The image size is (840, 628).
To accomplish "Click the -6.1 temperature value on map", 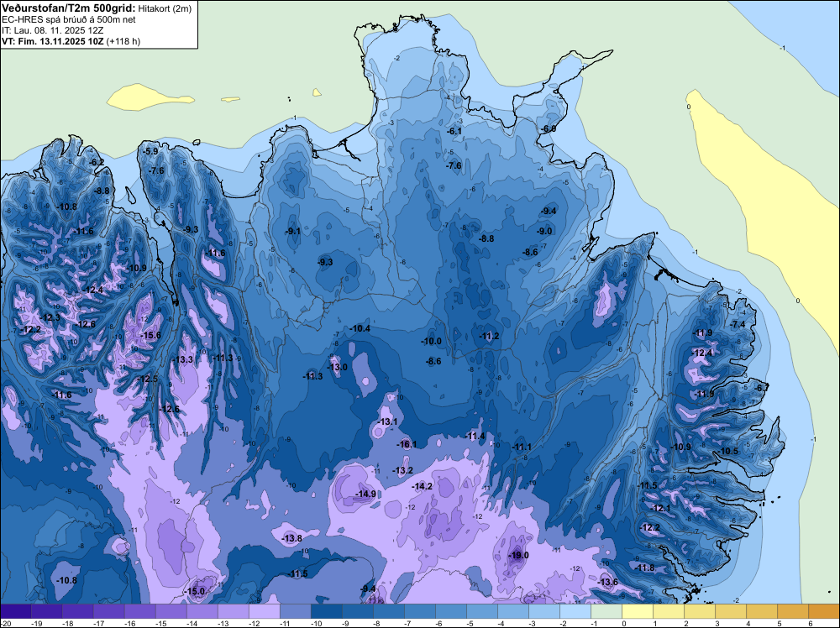I will 454,131.
